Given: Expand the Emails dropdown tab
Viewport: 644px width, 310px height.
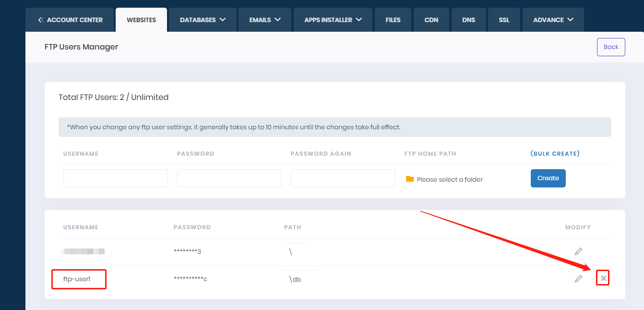Looking at the screenshot, I should [265, 20].
